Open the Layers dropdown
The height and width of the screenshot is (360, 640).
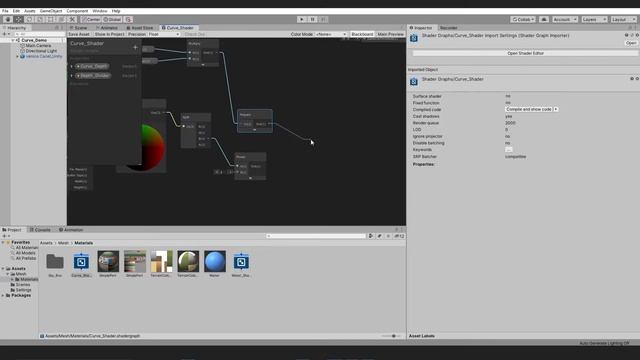(x=594, y=19)
